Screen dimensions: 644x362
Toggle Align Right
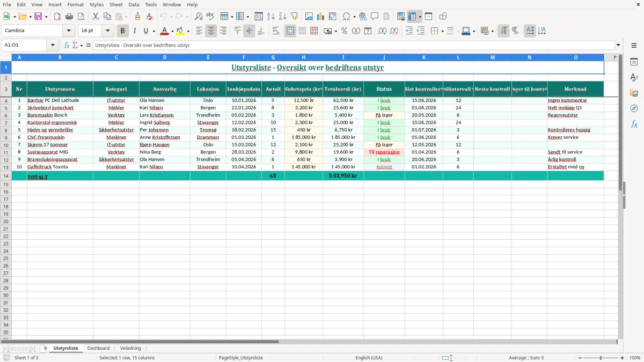pyautogui.click(x=223, y=31)
